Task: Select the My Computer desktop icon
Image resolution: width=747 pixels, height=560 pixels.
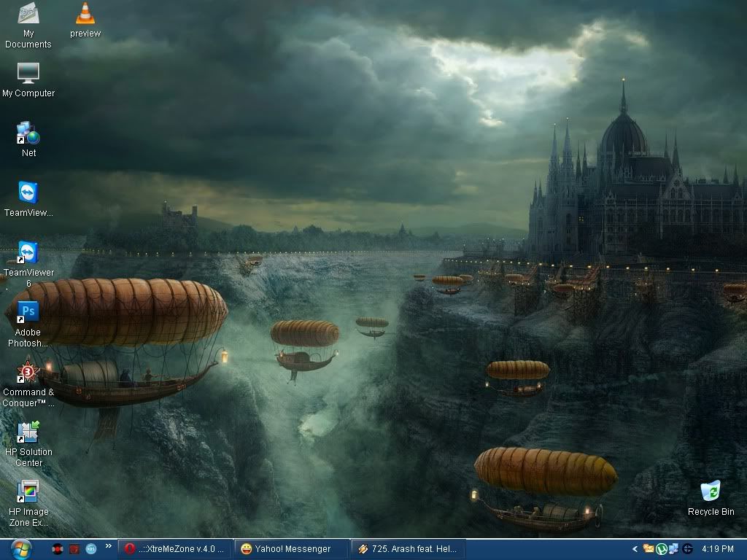Action: point(28,79)
